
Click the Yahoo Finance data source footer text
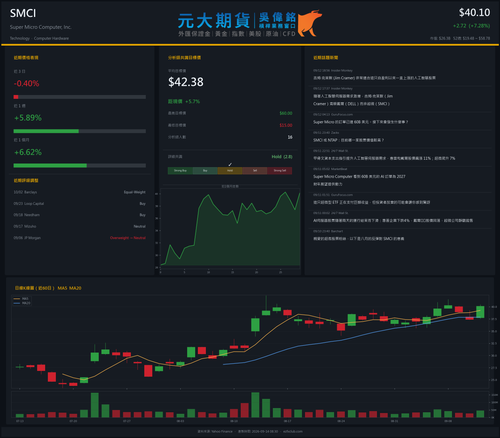[x=215, y=431]
